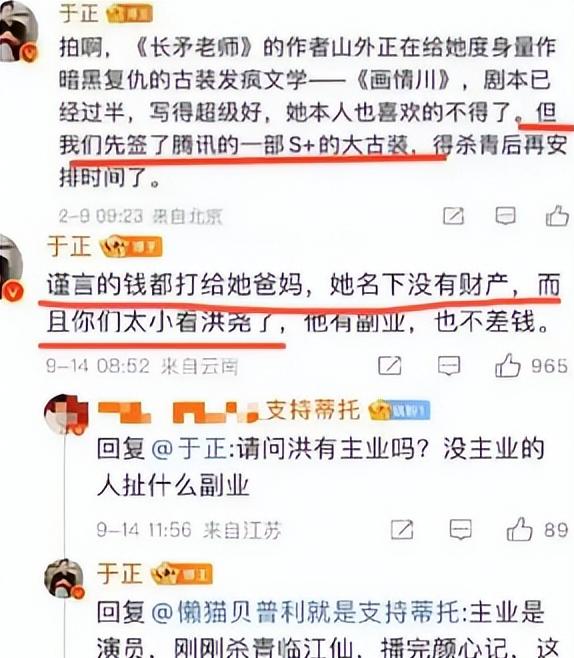The width and height of the screenshot is (574, 658).
Task: Tap the membership badge beside the top 于正
Action: pyautogui.click(x=129, y=14)
